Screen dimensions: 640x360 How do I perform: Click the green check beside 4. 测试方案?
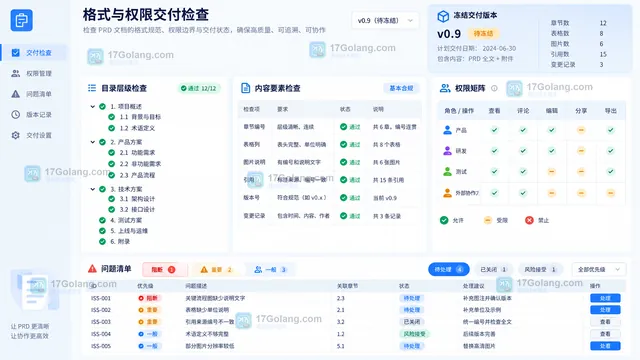102,220
